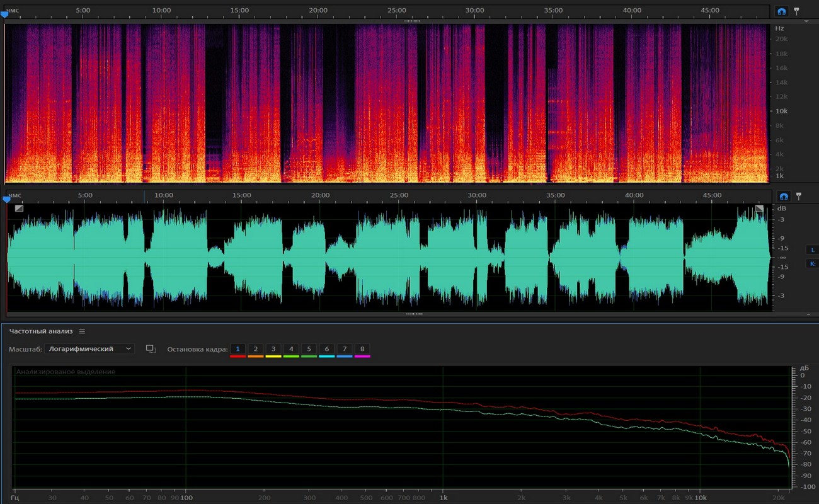Click frame hold 6 (cyan)
This screenshot has height=504, width=819.
pyautogui.click(x=326, y=349)
